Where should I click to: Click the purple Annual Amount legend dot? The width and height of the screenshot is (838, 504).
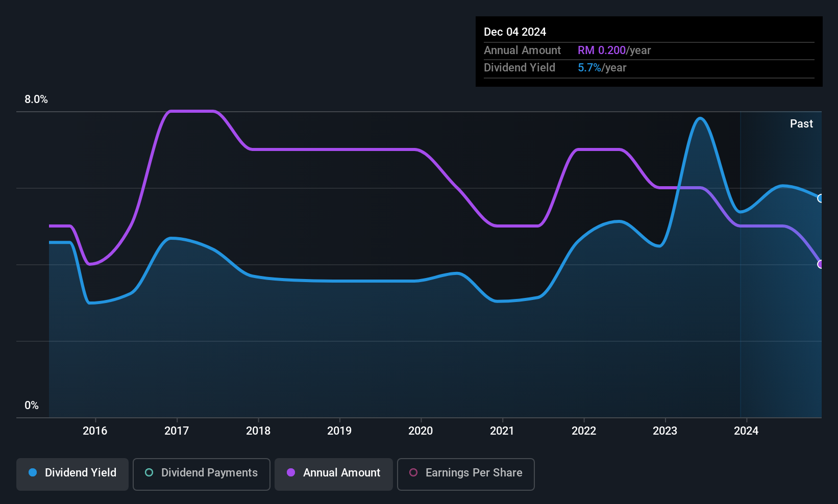pos(291,472)
